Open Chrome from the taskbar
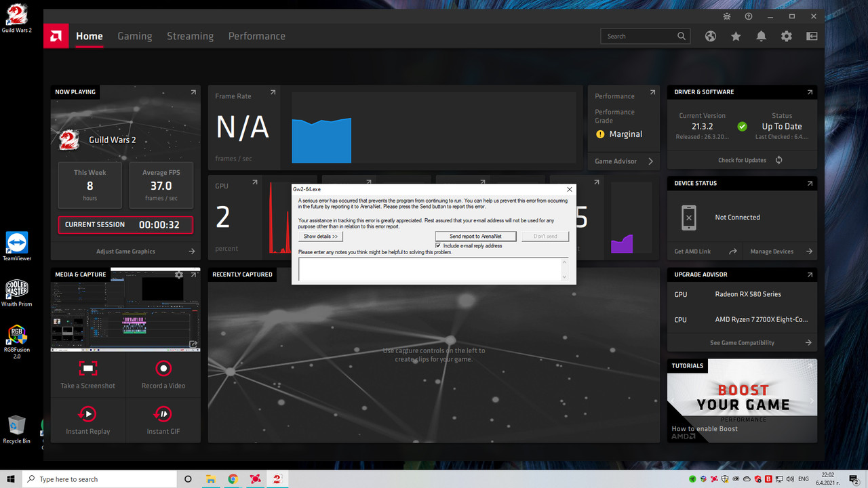 [x=233, y=479]
